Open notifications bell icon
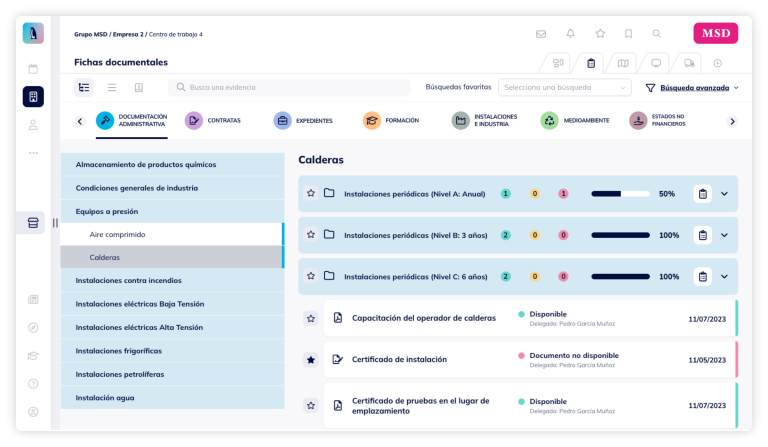The height and width of the screenshot is (447, 768). (x=570, y=34)
